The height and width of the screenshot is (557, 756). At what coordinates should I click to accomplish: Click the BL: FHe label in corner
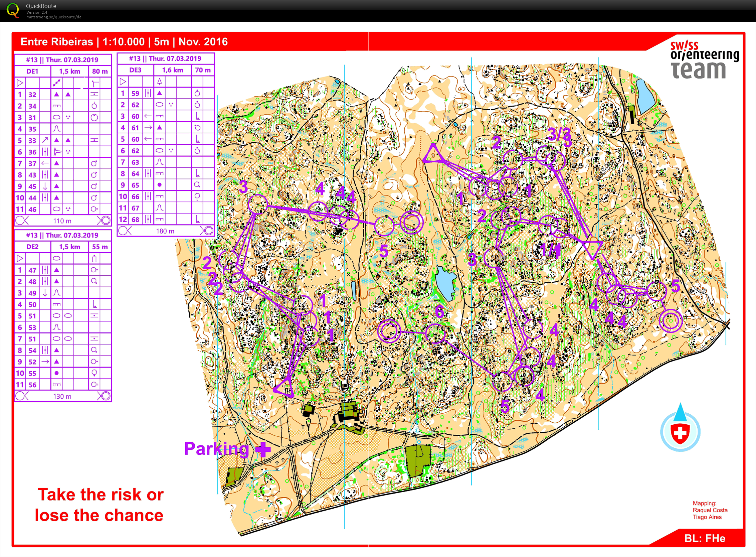(x=705, y=539)
